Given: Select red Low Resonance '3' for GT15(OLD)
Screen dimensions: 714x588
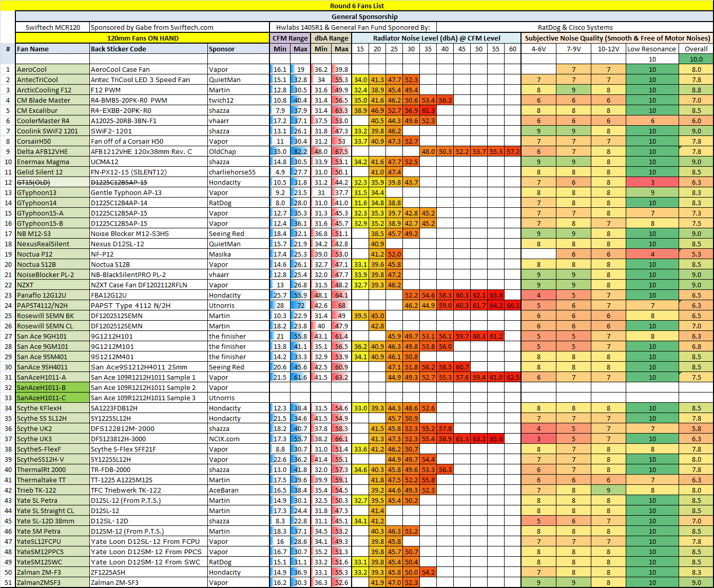Looking at the screenshot, I should (652, 182).
